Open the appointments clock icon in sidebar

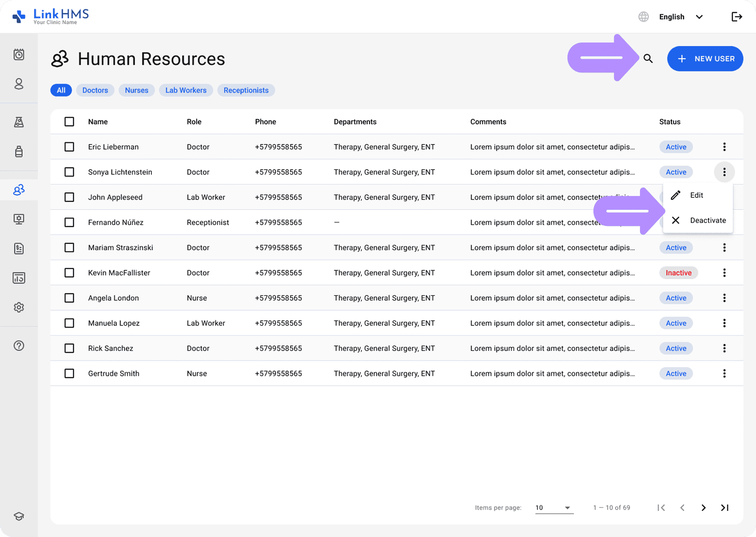pyautogui.click(x=19, y=55)
